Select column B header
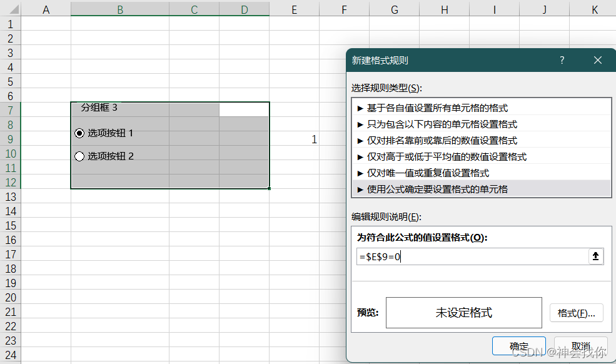 120,9
